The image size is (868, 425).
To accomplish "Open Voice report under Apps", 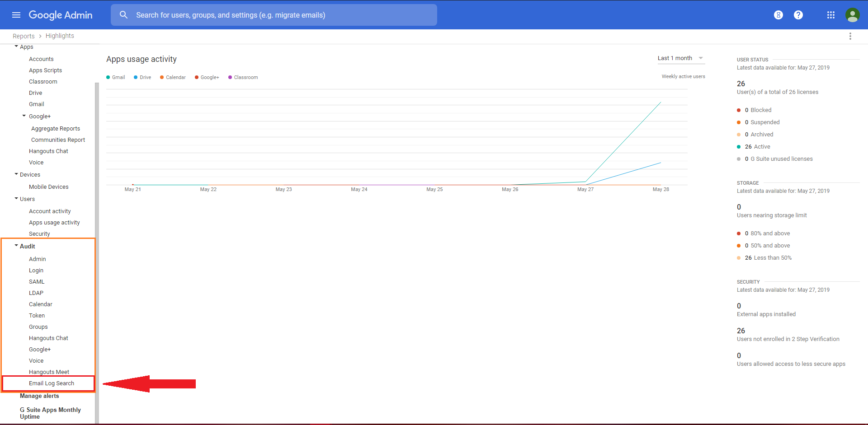I will (x=36, y=163).
